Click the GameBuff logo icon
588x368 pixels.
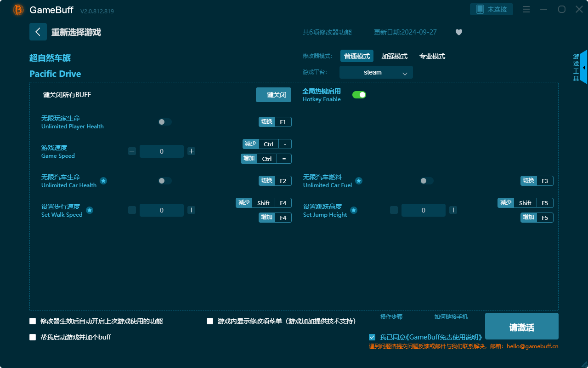[x=18, y=10]
